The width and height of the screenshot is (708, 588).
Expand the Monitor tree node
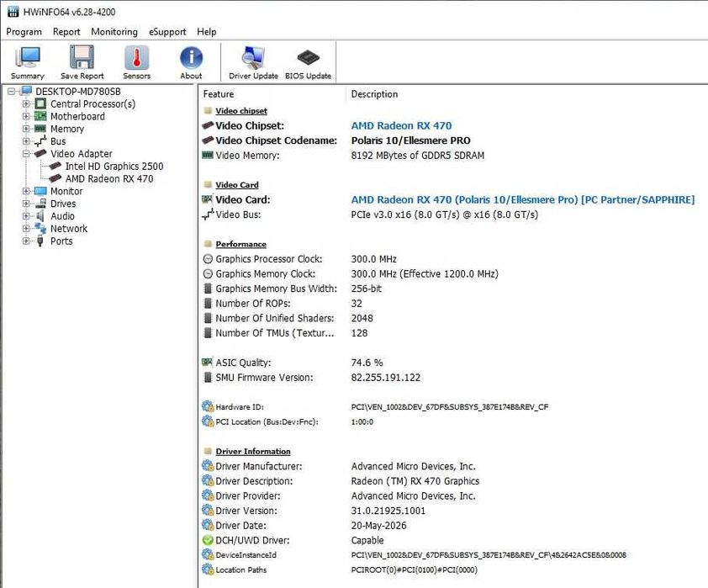click(26, 192)
